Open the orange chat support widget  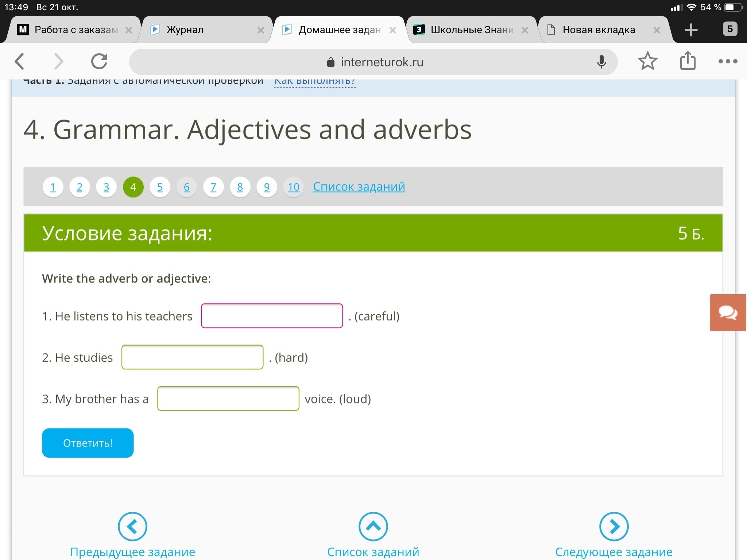[x=728, y=312]
